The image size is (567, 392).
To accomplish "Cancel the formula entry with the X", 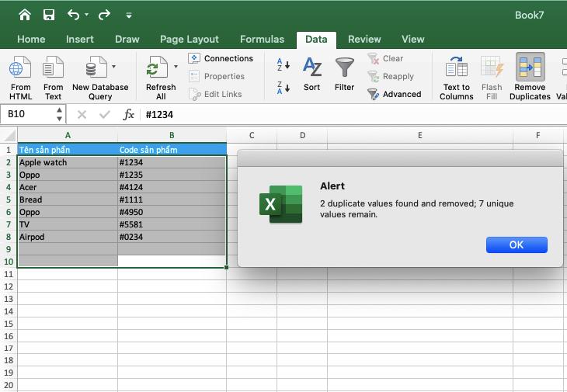I will point(82,115).
